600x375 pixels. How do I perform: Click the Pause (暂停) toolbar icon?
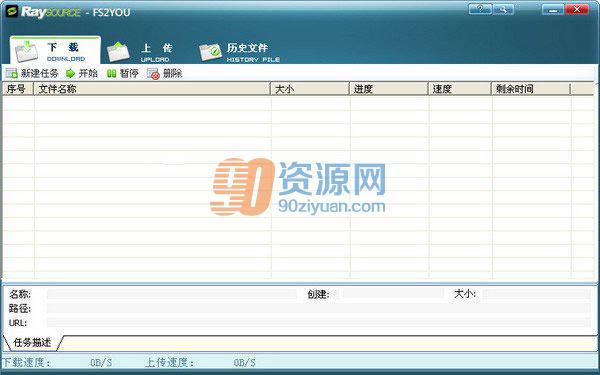click(111, 73)
